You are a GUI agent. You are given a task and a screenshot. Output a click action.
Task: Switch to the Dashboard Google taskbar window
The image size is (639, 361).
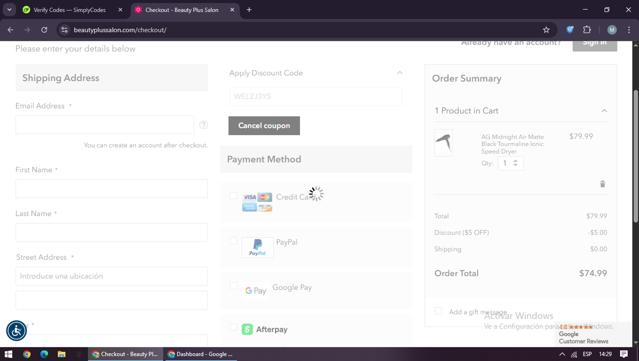(201, 354)
